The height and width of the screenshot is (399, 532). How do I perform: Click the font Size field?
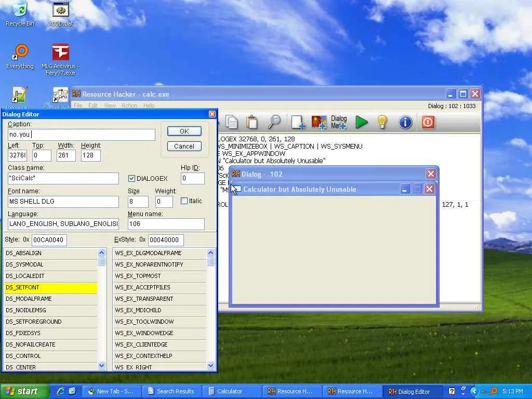pyautogui.click(x=138, y=202)
